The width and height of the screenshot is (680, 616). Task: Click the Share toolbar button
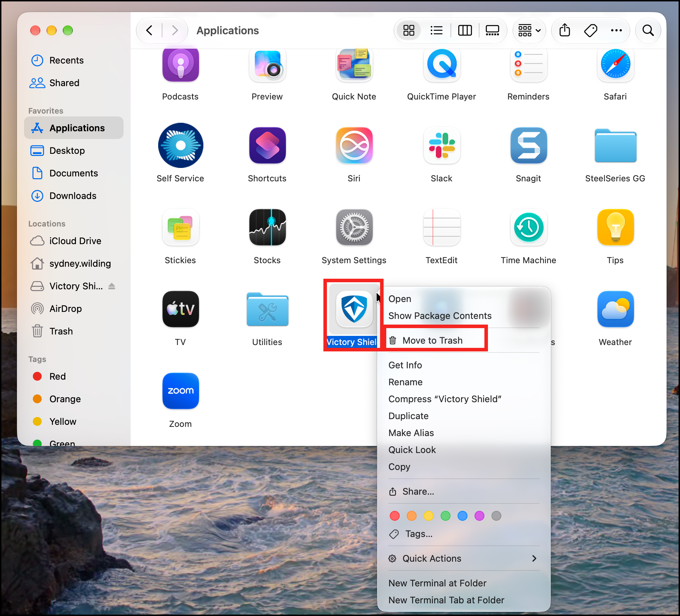coord(565,30)
